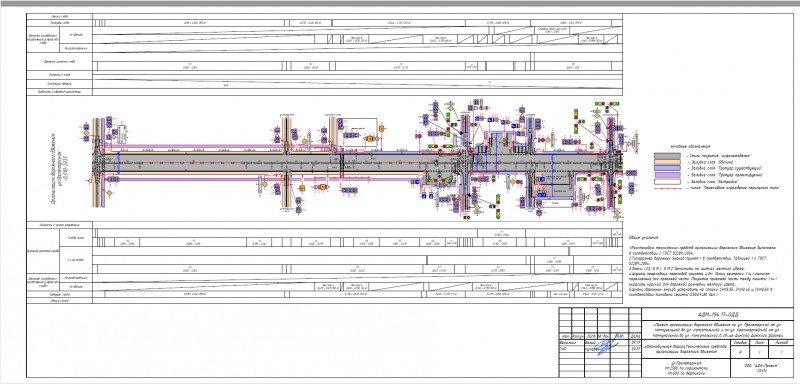Screen dimensions: 800x384
Task: Select the 'ул.Пролетарская' text in title block
Action: (x=685, y=363)
